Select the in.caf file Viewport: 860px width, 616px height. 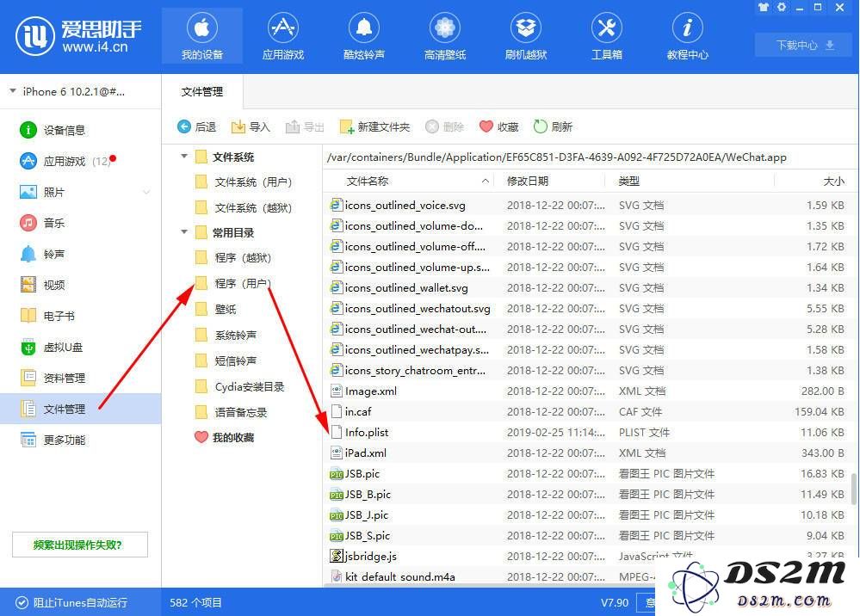coord(587,411)
